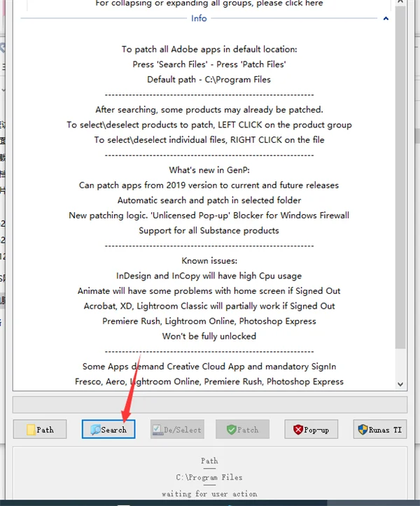
Task: Click 'waiting for user action' status text
Action: point(209,493)
